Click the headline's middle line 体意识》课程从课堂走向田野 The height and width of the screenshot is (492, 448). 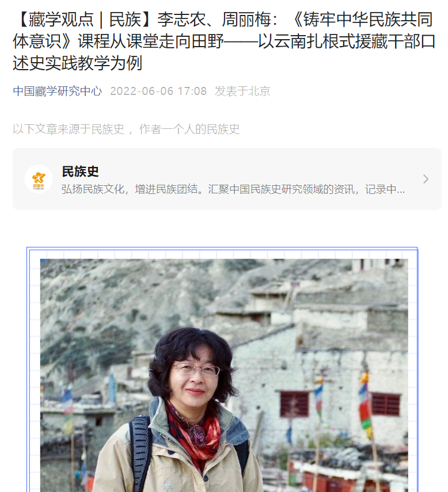[x=118, y=41]
